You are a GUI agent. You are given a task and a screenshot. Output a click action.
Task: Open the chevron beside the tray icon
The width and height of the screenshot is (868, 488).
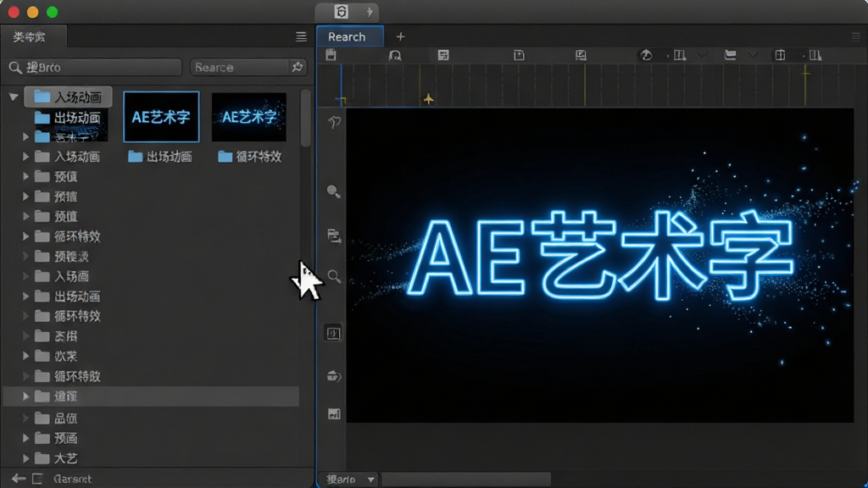pyautogui.click(x=753, y=55)
